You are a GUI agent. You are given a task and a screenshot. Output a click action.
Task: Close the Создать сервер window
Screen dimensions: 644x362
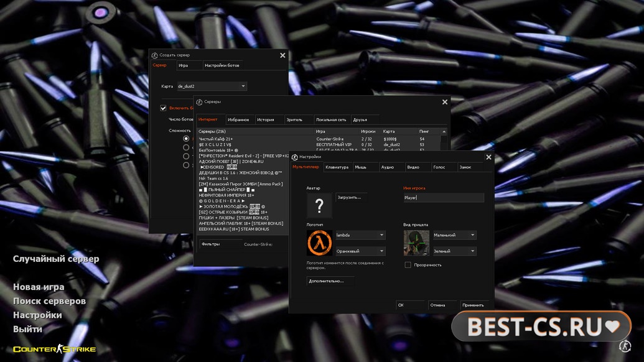coord(282,55)
